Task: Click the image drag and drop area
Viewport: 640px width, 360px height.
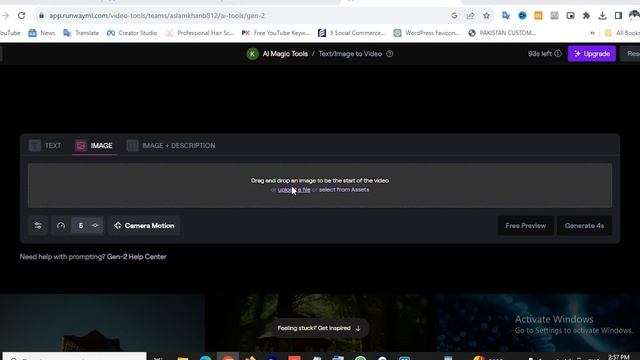Action: pyautogui.click(x=320, y=185)
